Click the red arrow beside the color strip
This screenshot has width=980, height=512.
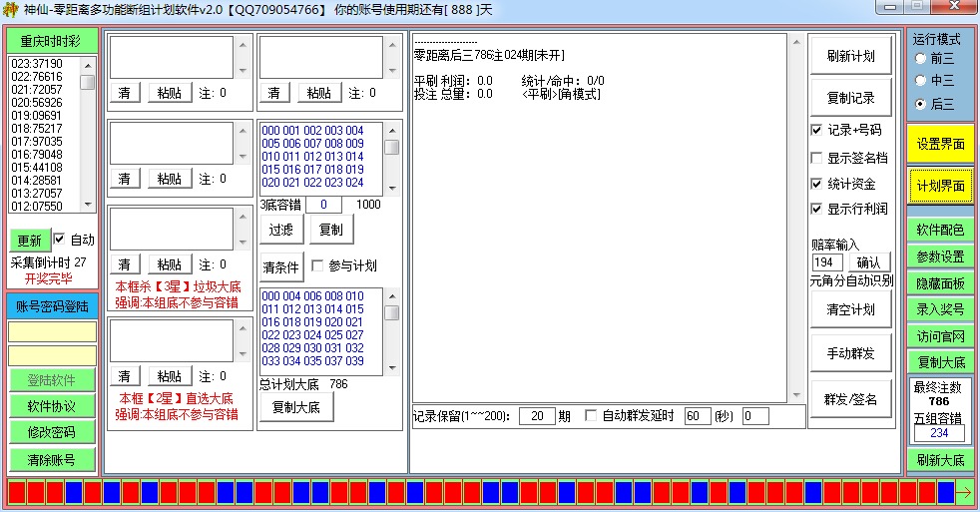click(964, 492)
